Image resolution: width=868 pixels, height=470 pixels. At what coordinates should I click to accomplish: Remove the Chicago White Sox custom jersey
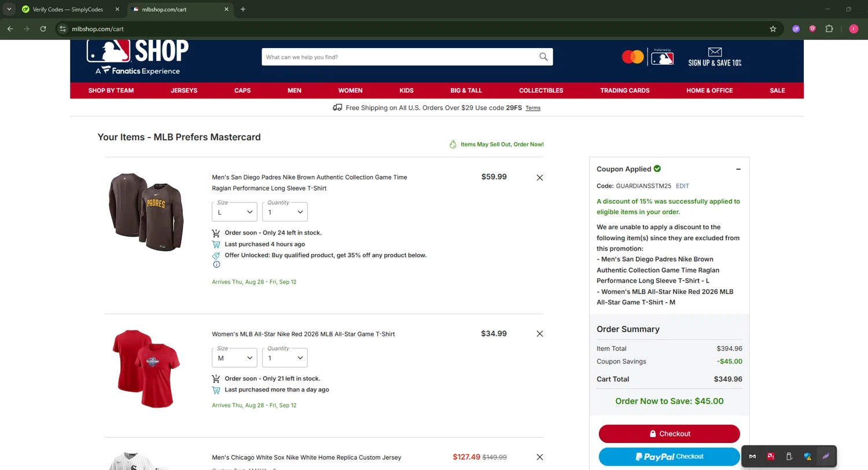(x=540, y=457)
